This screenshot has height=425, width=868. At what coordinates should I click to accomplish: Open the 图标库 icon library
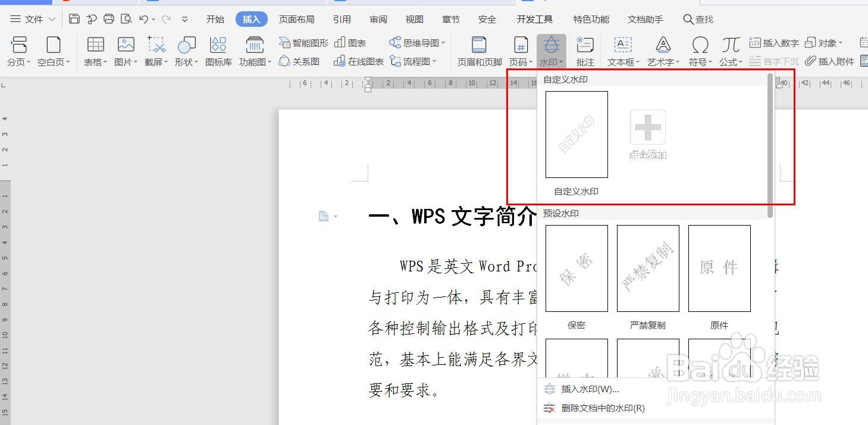tap(218, 51)
